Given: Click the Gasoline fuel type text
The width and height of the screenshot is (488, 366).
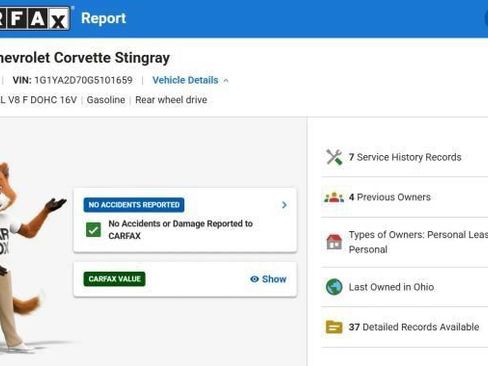Looking at the screenshot, I should click(x=106, y=100).
